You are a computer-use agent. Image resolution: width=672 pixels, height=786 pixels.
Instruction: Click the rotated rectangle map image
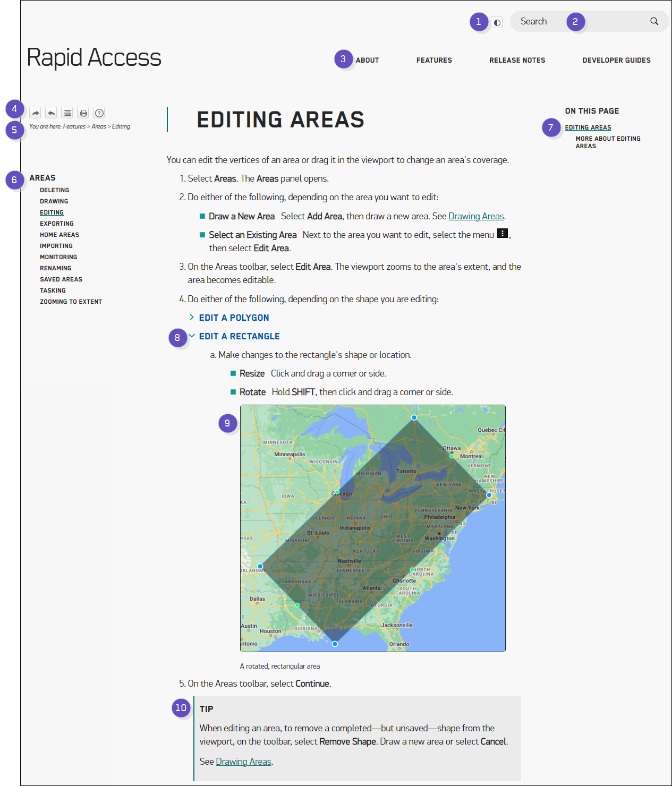tap(372, 528)
